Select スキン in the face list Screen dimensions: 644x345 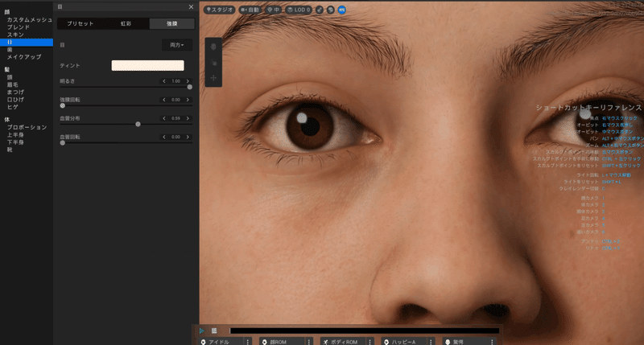15,35
